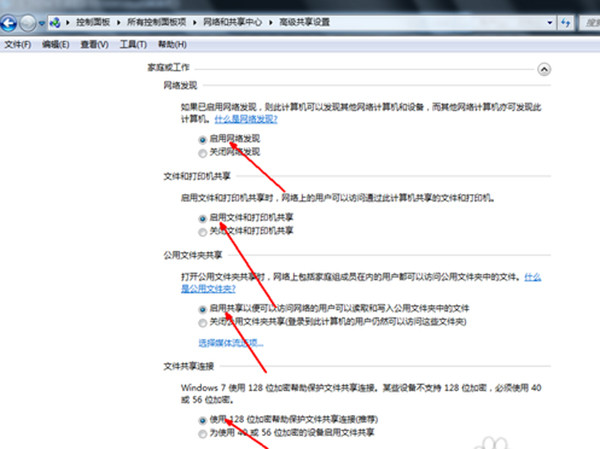This screenshot has width=600, height=449.
Task: Select 启用网络发现 radio button
Action: click(203, 140)
